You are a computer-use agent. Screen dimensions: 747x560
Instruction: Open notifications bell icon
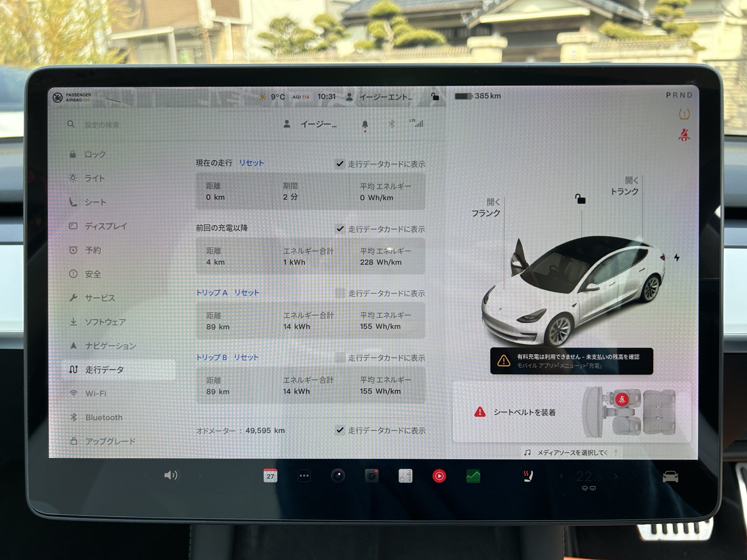point(365,125)
